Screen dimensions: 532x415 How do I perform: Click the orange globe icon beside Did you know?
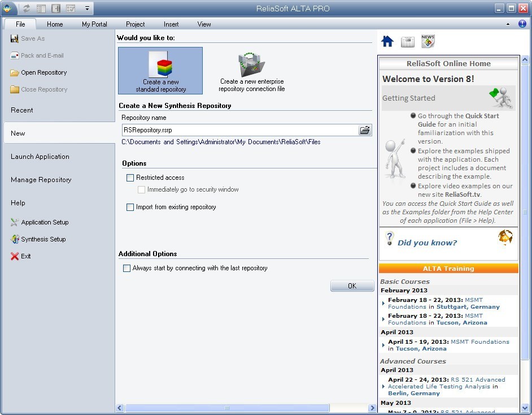505,237
